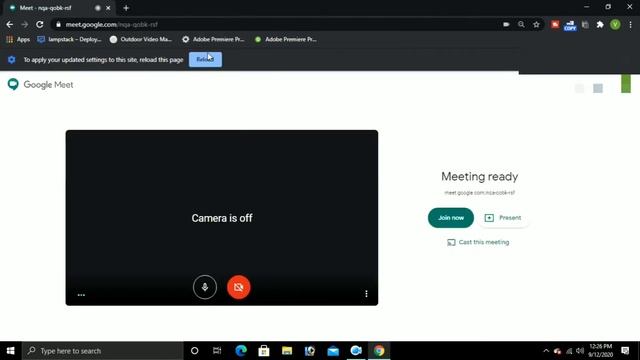640x360 pixels.
Task: Open a new browser tab
Action: [126, 8]
